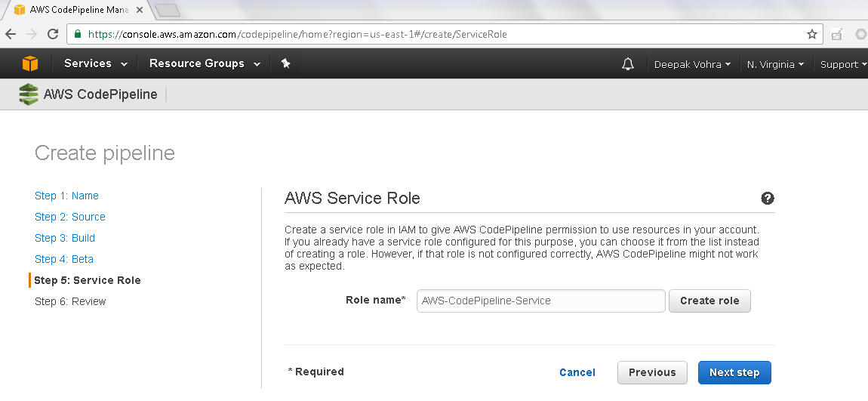This screenshot has width=868, height=401.
Task: Open the help question mark icon
Action: (768, 199)
